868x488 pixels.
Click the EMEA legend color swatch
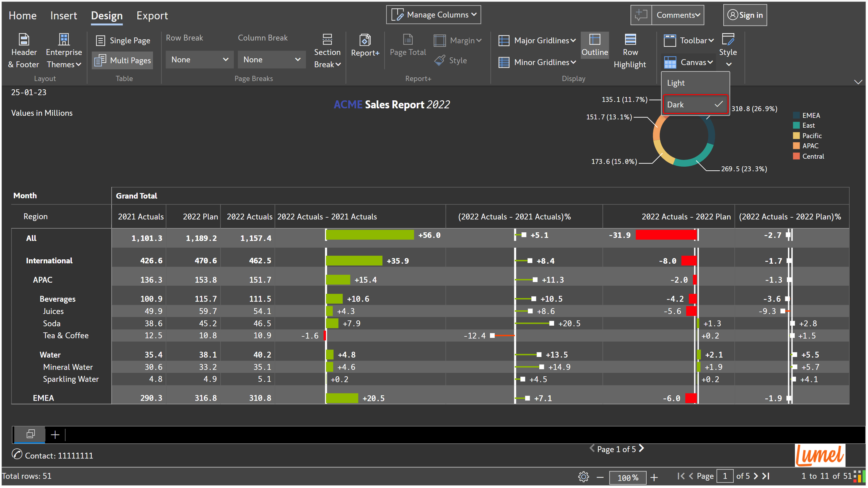pos(796,115)
